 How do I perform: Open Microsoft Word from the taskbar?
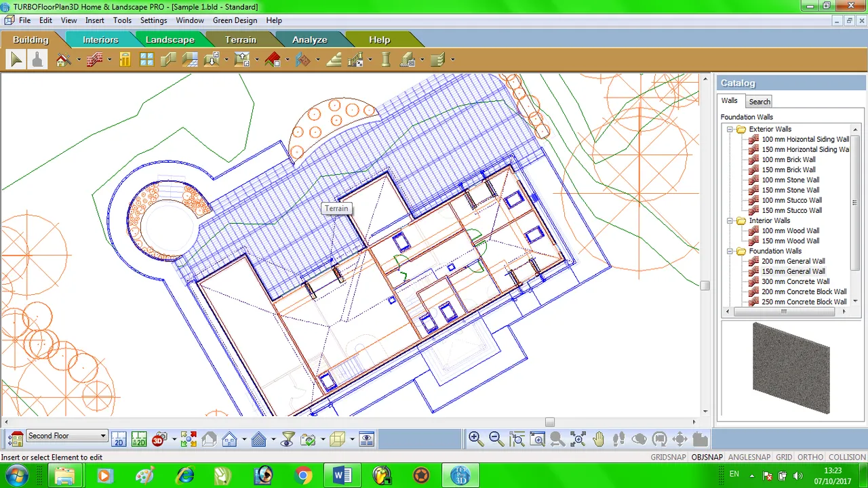(342, 475)
